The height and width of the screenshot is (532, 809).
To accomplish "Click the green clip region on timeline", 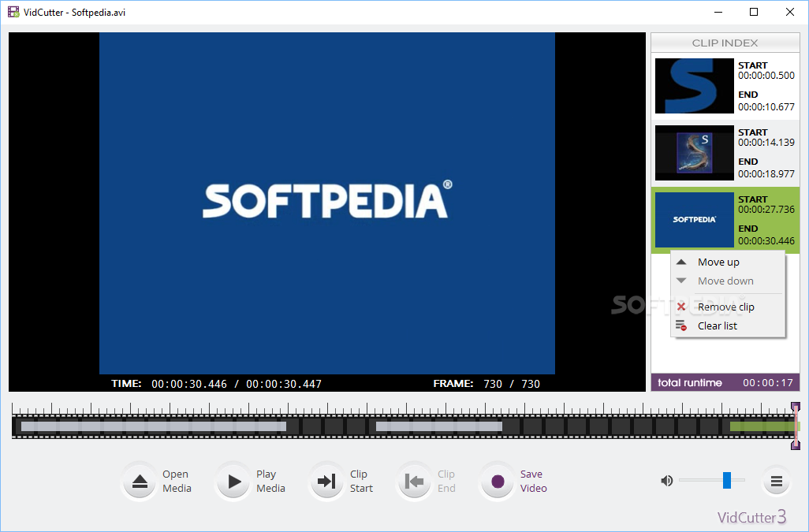I will (764, 426).
